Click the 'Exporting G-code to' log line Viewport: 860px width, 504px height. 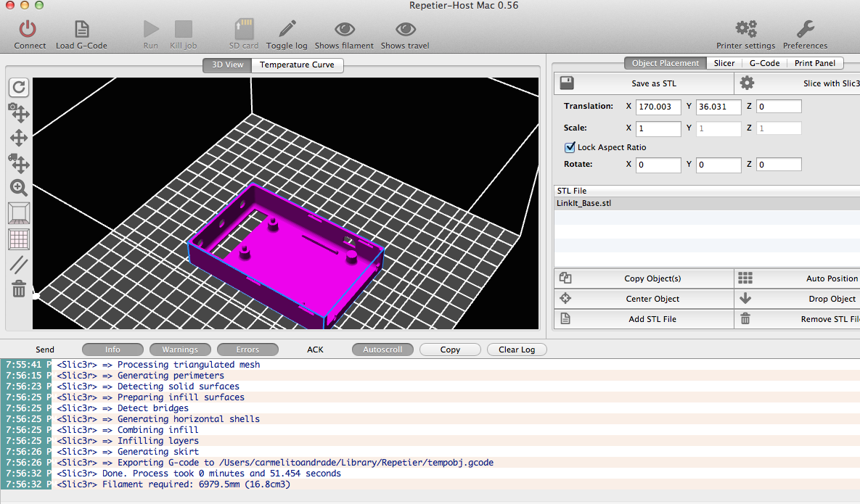pos(275,463)
